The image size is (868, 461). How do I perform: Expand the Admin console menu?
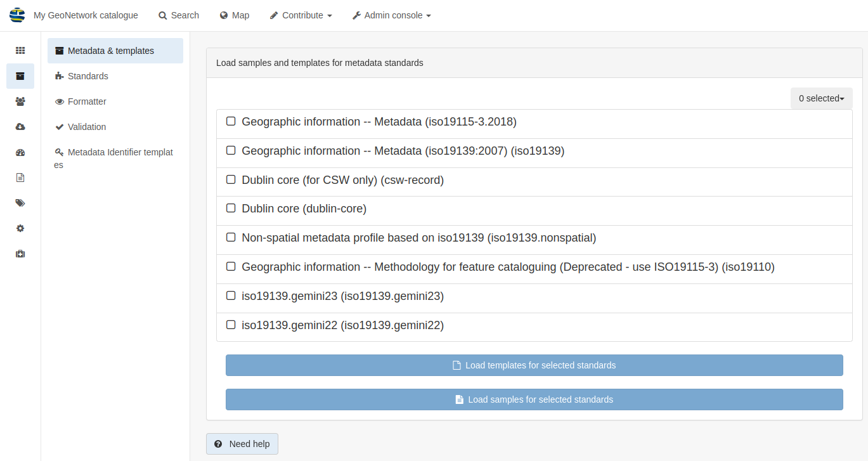pos(391,15)
